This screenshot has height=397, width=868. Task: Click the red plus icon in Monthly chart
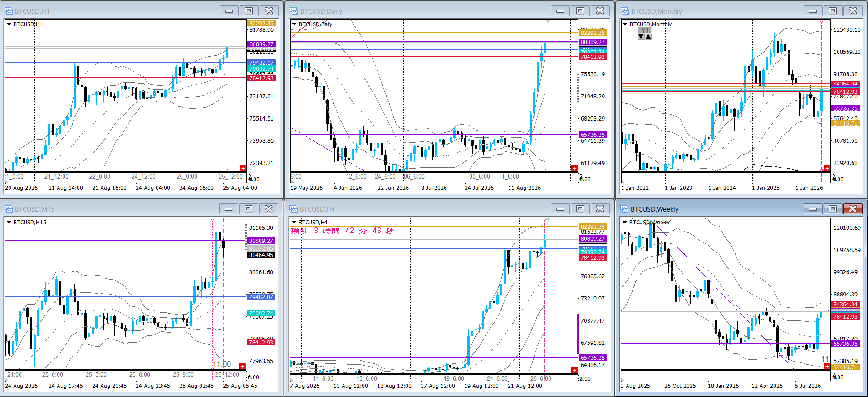tap(827, 168)
